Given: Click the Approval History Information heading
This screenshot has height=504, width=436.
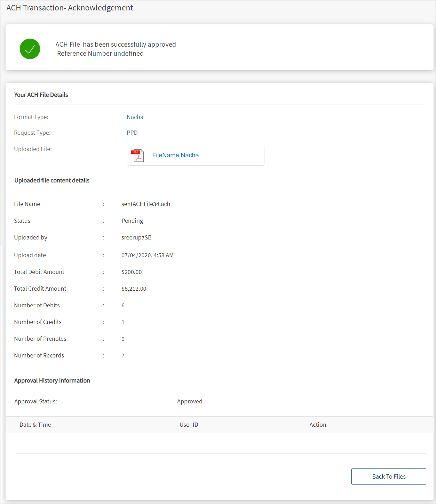Looking at the screenshot, I should 52,380.
